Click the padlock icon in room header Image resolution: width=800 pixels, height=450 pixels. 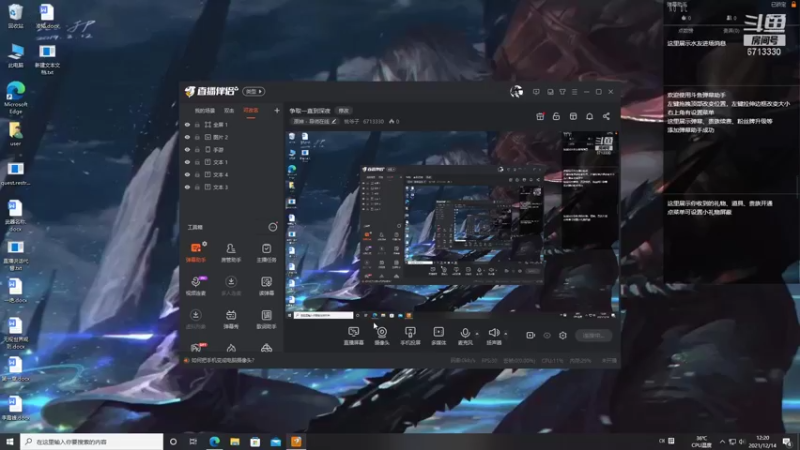pos(556,116)
